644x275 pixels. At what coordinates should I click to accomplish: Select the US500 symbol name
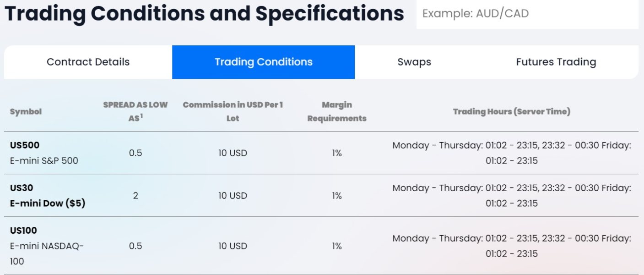[25, 145]
